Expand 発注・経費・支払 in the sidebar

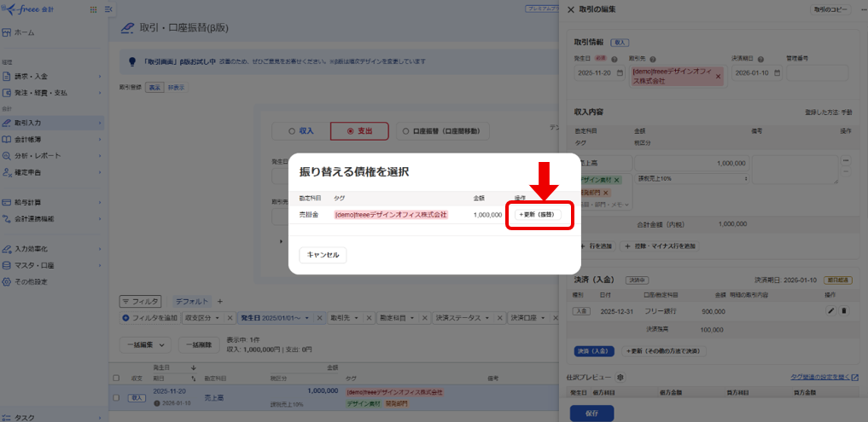pyautogui.click(x=53, y=93)
